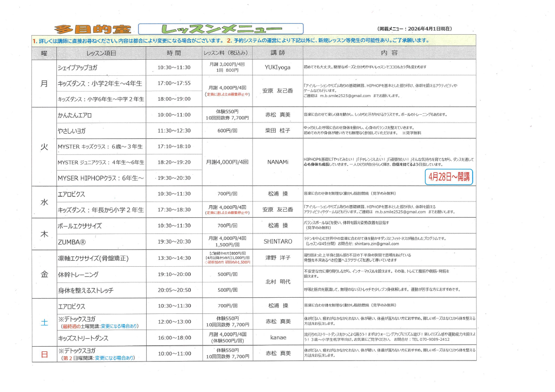Click キッズダンス：小学6年生～中学2年生 lesson
The width and height of the screenshot is (555, 392).
tap(101, 99)
